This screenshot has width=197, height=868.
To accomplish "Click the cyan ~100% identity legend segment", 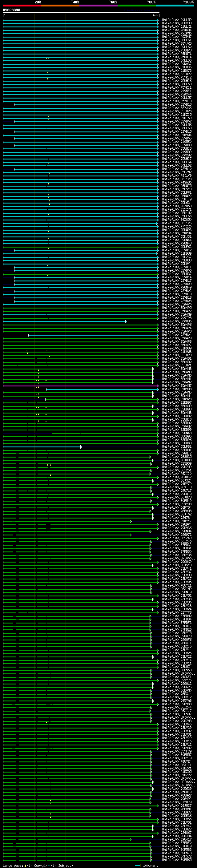I will 175,6.
